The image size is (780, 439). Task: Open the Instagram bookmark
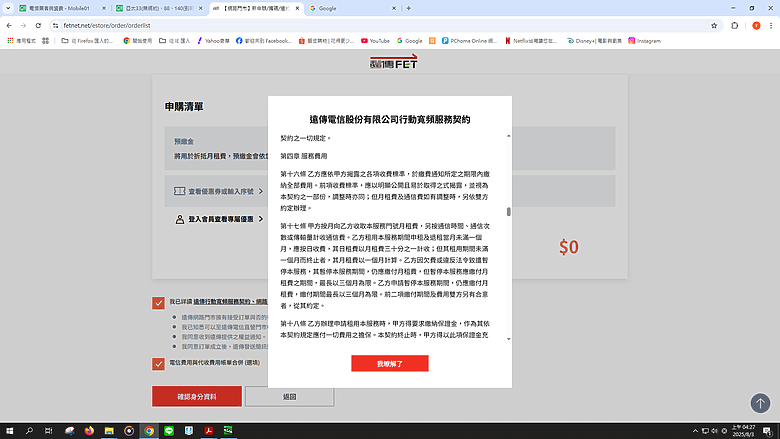click(644, 41)
